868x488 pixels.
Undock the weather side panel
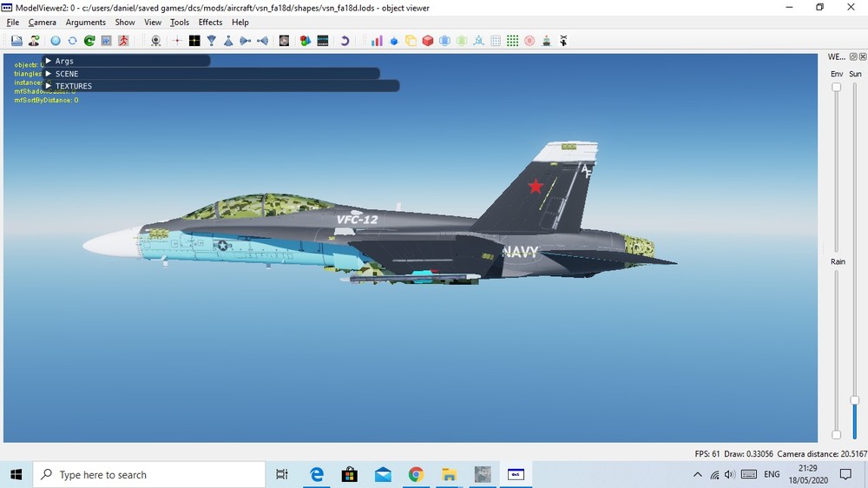tap(853, 56)
